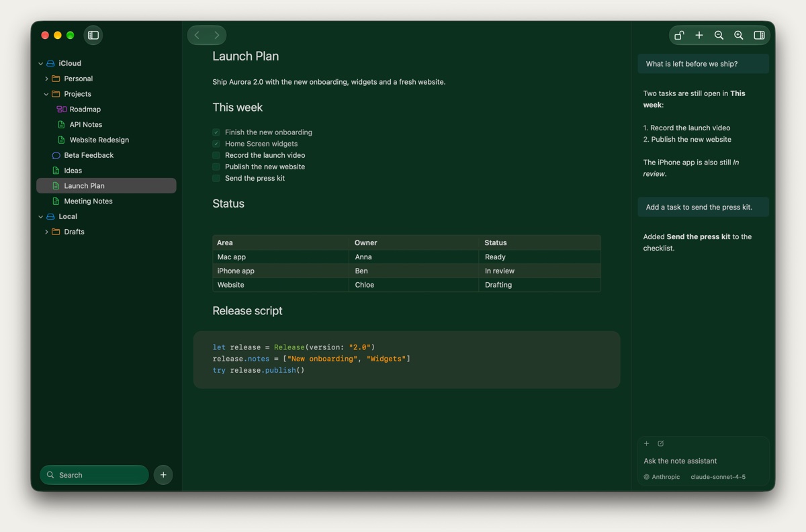Click the iPhone app table cell
This screenshot has width=806, height=532.
281,271
